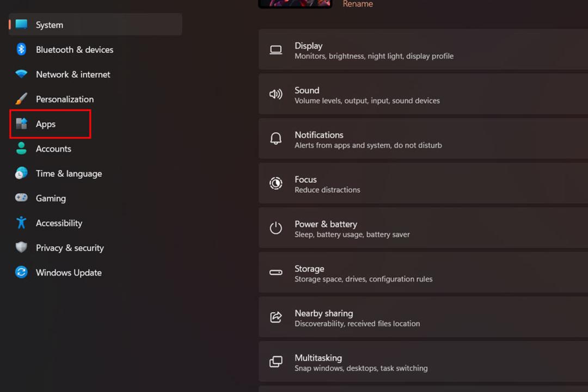
Task: Click the Network wifi icon
Action: [x=21, y=74]
